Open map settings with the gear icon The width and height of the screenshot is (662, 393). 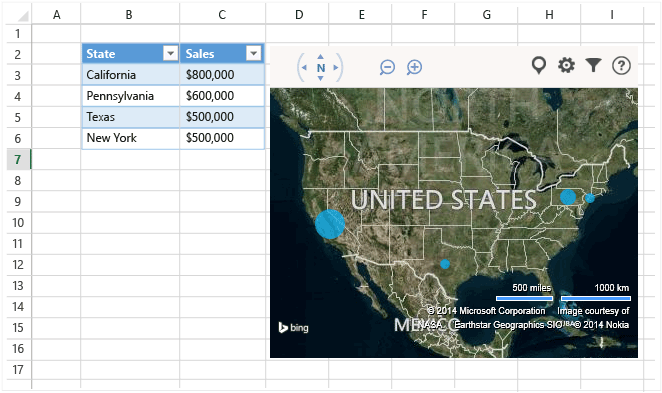click(566, 65)
